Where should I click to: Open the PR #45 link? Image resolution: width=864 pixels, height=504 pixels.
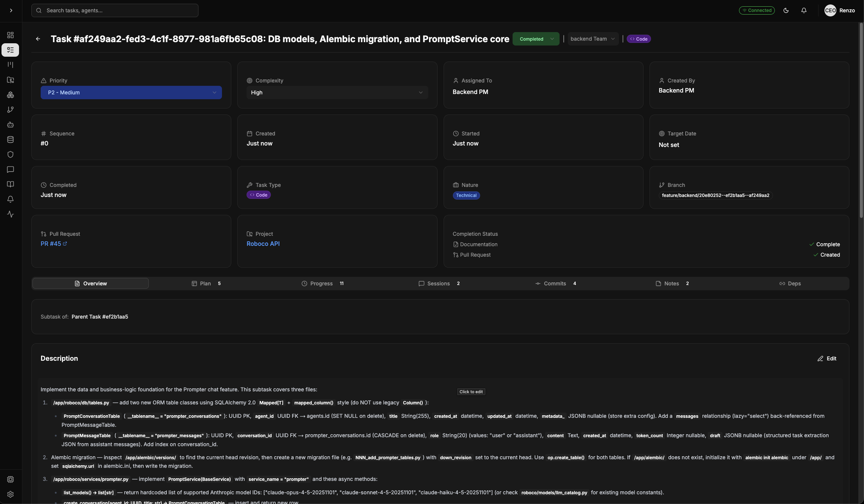[x=51, y=244]
